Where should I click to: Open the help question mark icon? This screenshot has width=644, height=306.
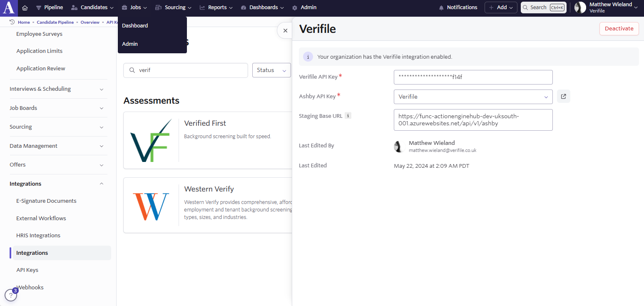[x=10, y=296]
